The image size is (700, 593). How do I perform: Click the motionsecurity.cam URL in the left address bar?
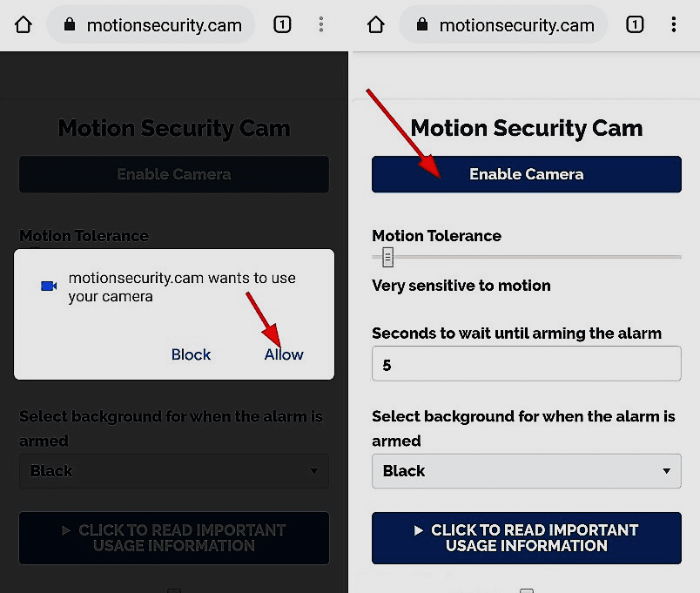pos(164,25)
